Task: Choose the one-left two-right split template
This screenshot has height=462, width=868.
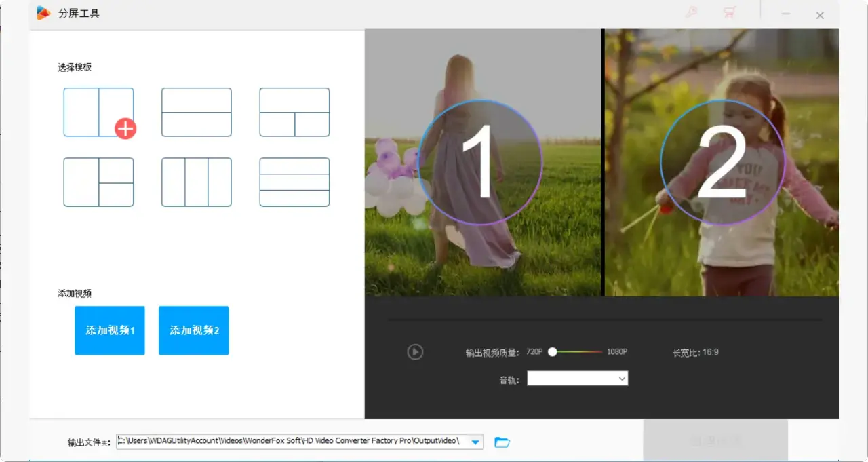Action: [x=98, y=182]
